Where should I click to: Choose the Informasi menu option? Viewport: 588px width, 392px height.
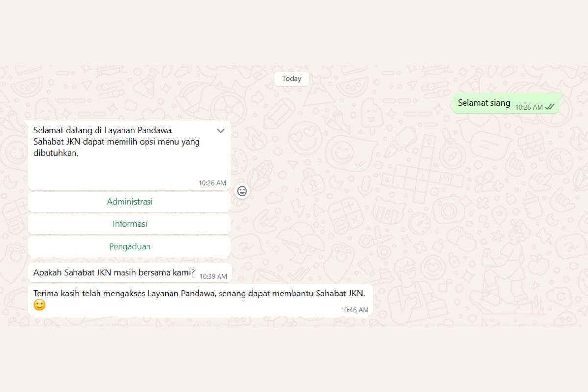(x=129, y=224)
